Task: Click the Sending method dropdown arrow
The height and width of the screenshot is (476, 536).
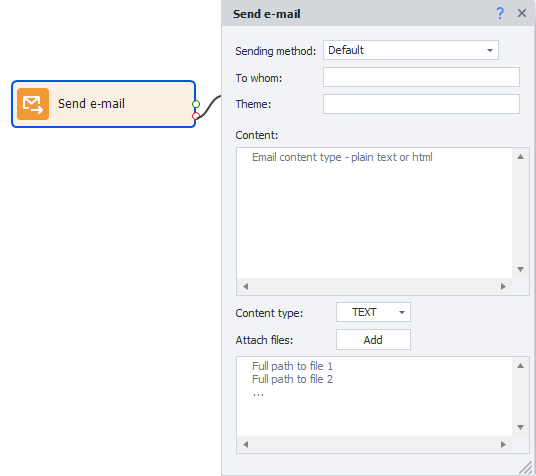Action: pyautogui.click(x=490, y=50)
